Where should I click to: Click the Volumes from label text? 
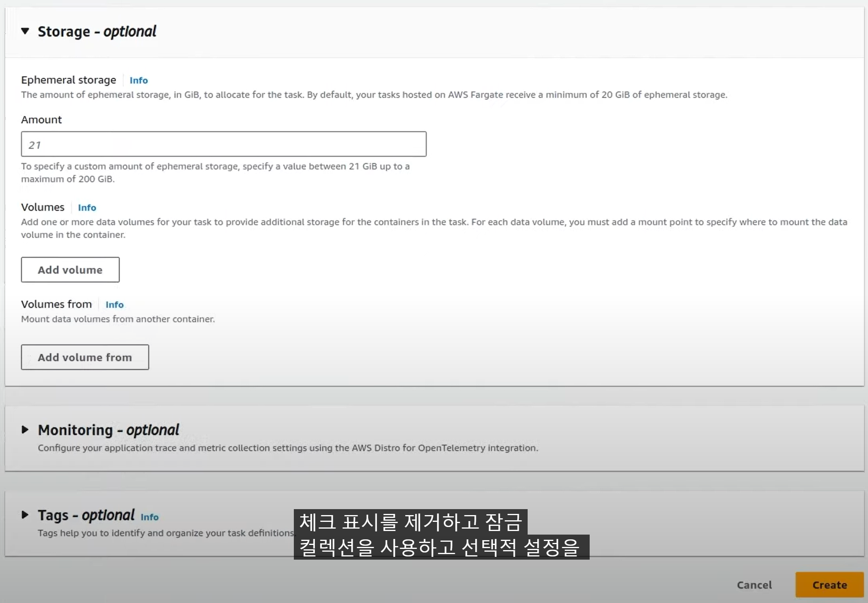click(56, 304)
